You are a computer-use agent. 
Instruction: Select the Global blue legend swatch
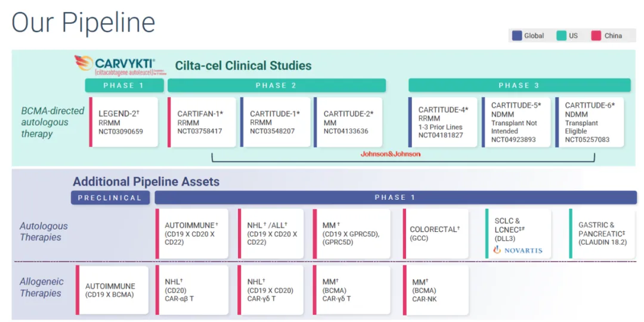click(x=517, y=36)
